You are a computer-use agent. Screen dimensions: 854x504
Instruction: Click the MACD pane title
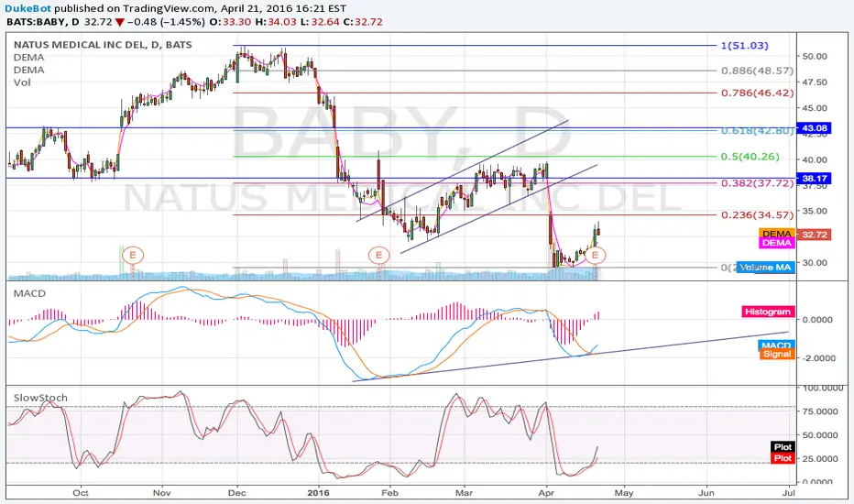[29, 293]
